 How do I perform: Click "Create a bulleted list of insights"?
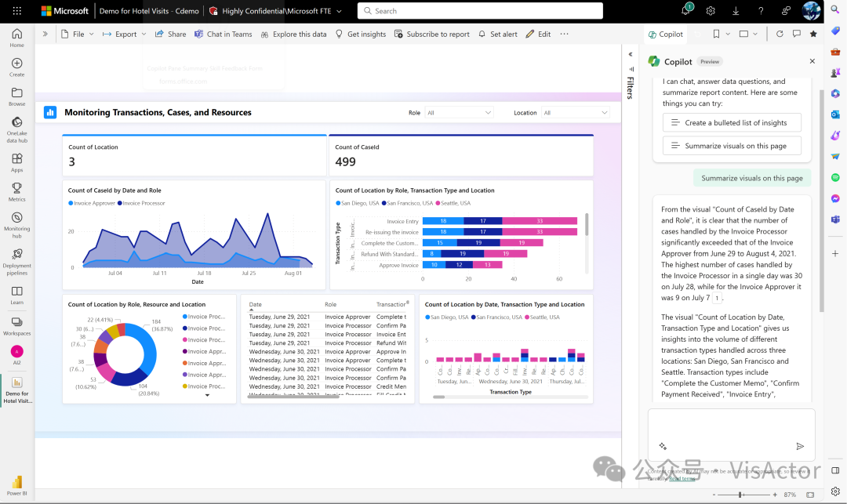click(731, 123)
